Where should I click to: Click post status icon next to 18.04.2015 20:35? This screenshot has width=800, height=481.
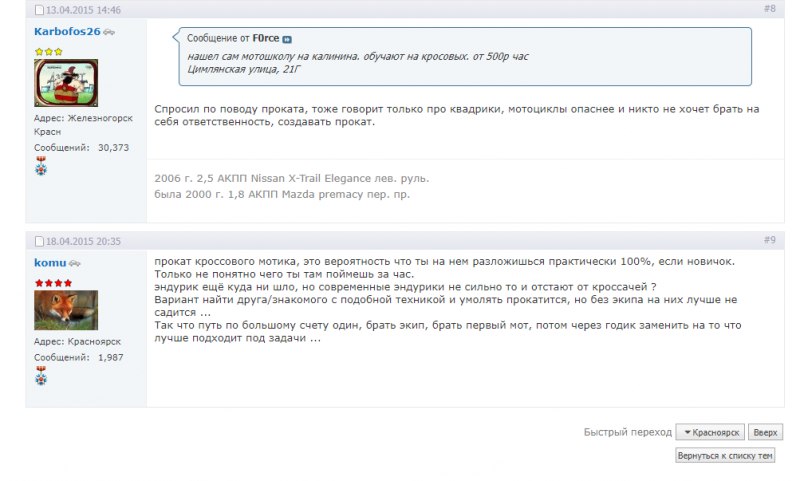pyautogui.click(x=39, y=241)
